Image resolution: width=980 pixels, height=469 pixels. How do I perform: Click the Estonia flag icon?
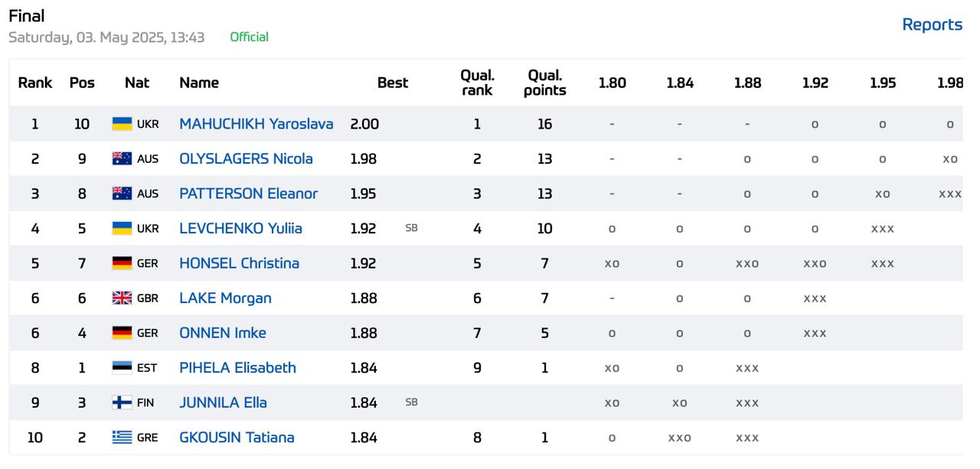coord(122,368)
